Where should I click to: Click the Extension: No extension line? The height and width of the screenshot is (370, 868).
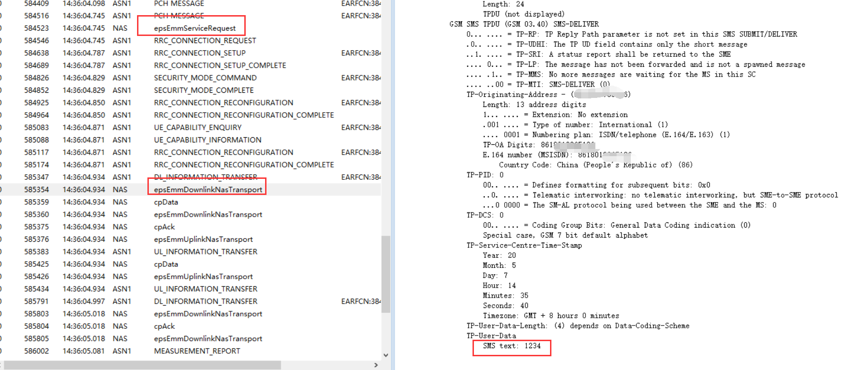point(555,115)
